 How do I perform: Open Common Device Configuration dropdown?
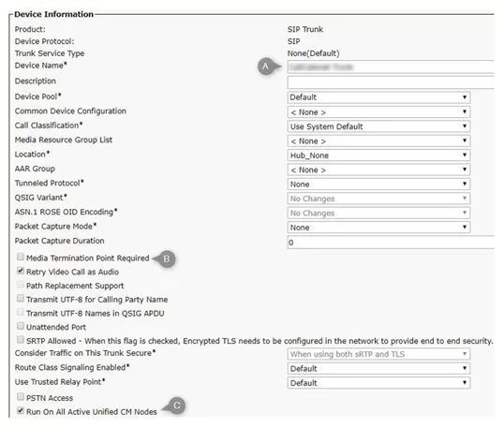378,111
